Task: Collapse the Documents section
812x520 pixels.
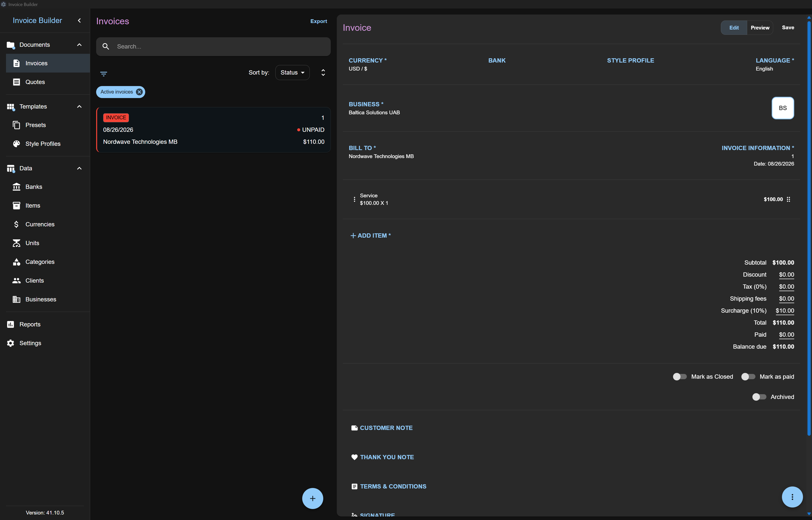Action: click(x=79, y=45)
